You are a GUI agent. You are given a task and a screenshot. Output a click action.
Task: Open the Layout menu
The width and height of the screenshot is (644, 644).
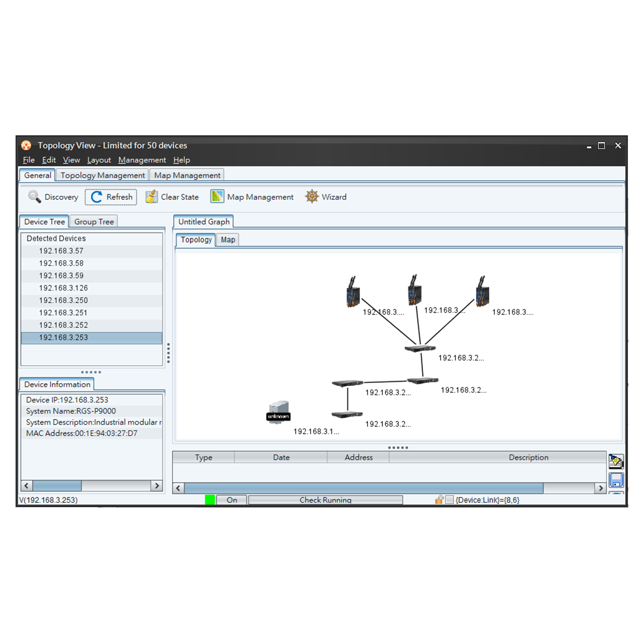tap(99, 160)
